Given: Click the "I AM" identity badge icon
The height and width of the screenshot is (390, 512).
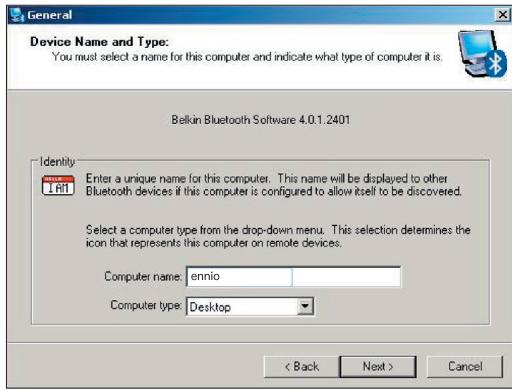Looking at the screenshot, I should pos(58,185).
